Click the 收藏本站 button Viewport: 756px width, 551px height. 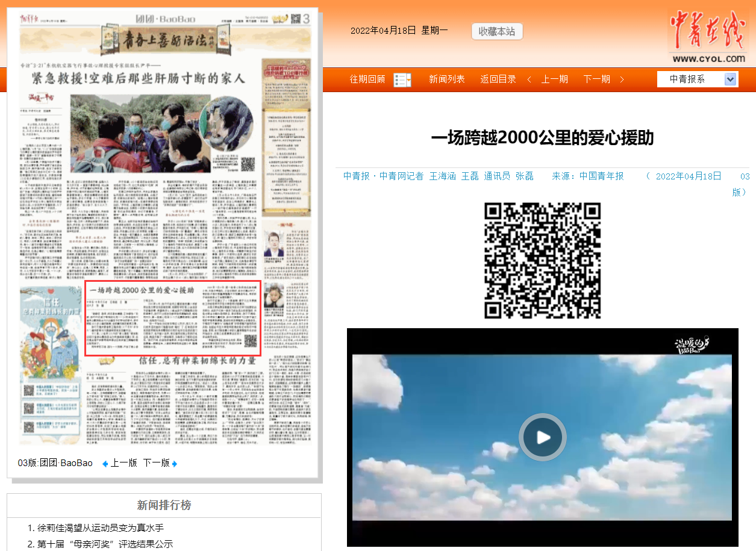click(497, 31)
